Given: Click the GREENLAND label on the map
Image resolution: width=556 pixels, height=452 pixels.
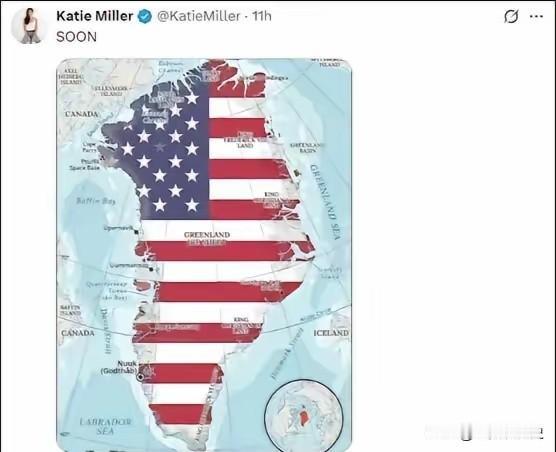Looking at the screenshot, I should coord(207,235).
